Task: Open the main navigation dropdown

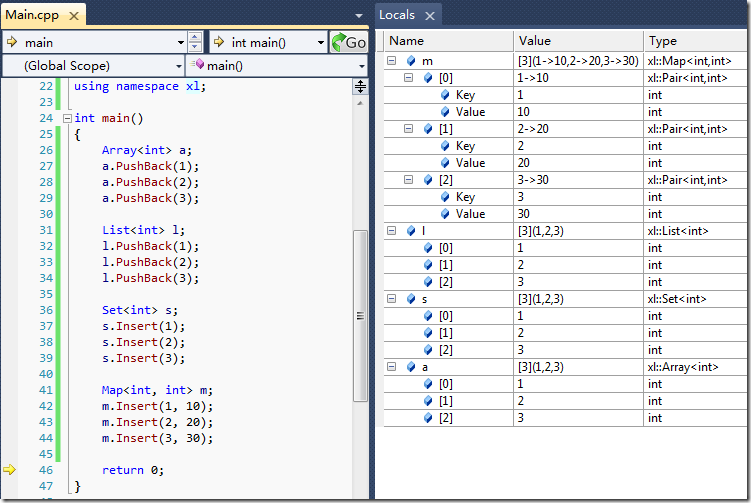Action: [181, 43]
